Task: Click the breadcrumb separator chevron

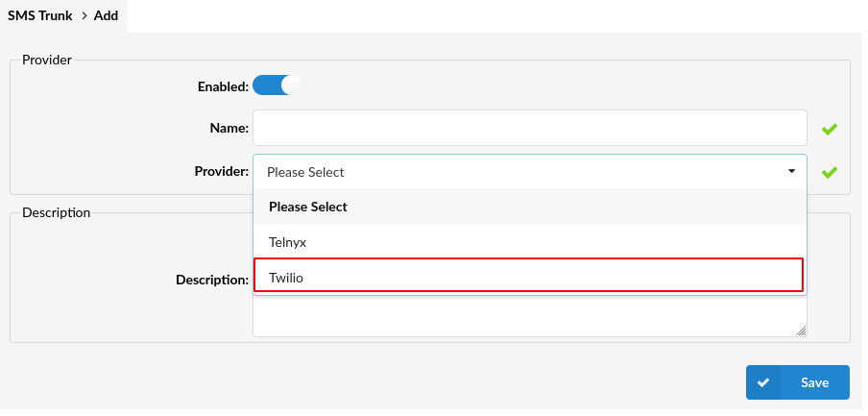Action: coord(84,15)
